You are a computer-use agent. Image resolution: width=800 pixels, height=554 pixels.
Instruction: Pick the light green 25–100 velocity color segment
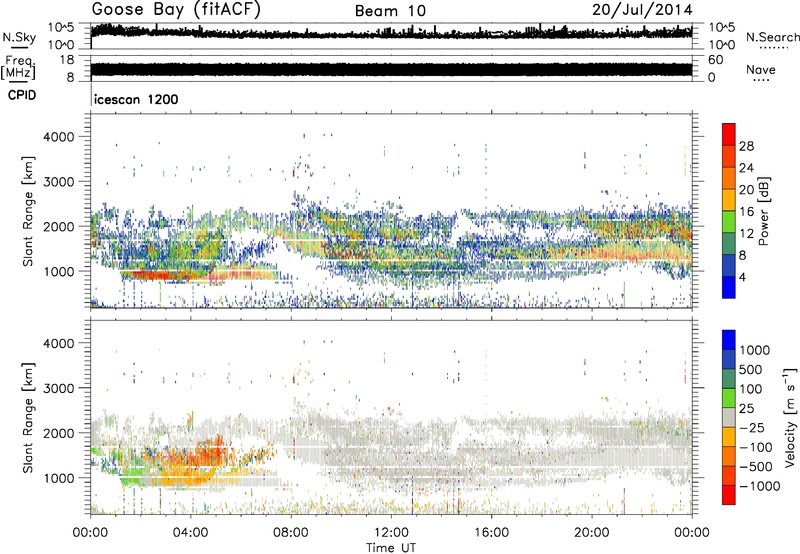(729, 398)
